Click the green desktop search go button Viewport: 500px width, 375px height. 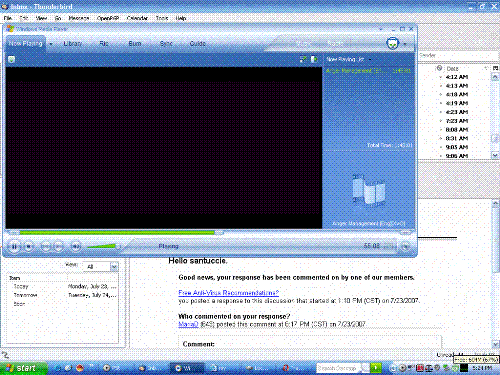click(376, 368)
